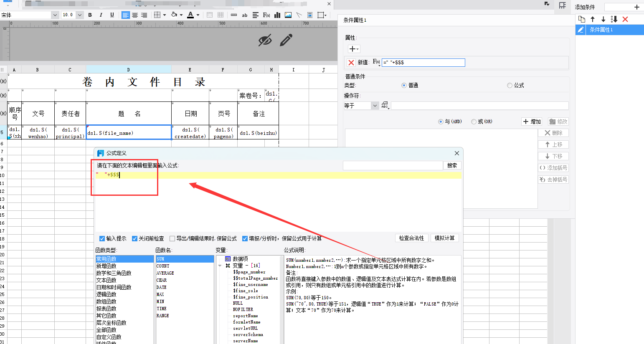Insert formula F(x) toolbar icon
The image size is (644, 344).
pos(266,15)
